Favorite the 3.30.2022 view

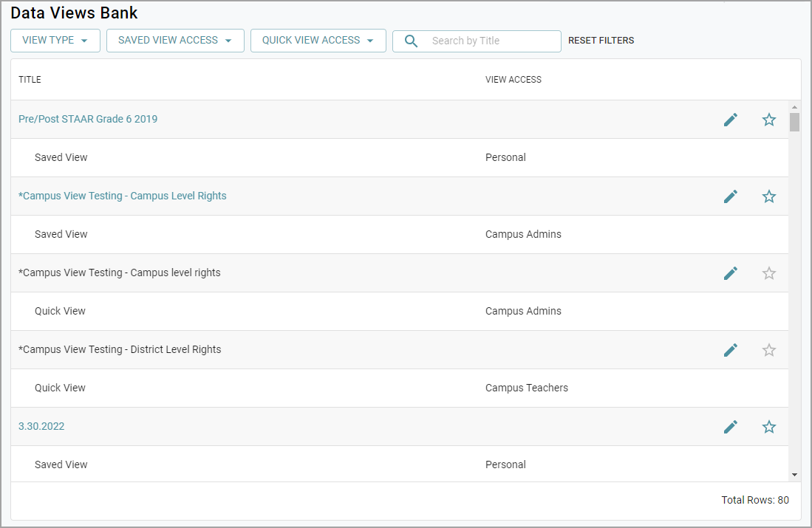tap(769, 427)
